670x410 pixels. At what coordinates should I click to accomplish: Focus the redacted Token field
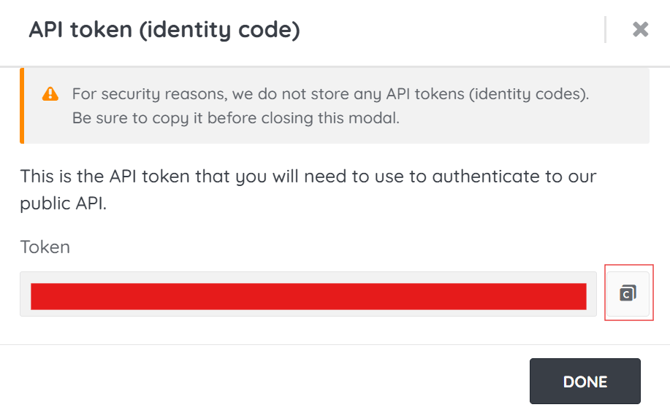tap(308, 294)
